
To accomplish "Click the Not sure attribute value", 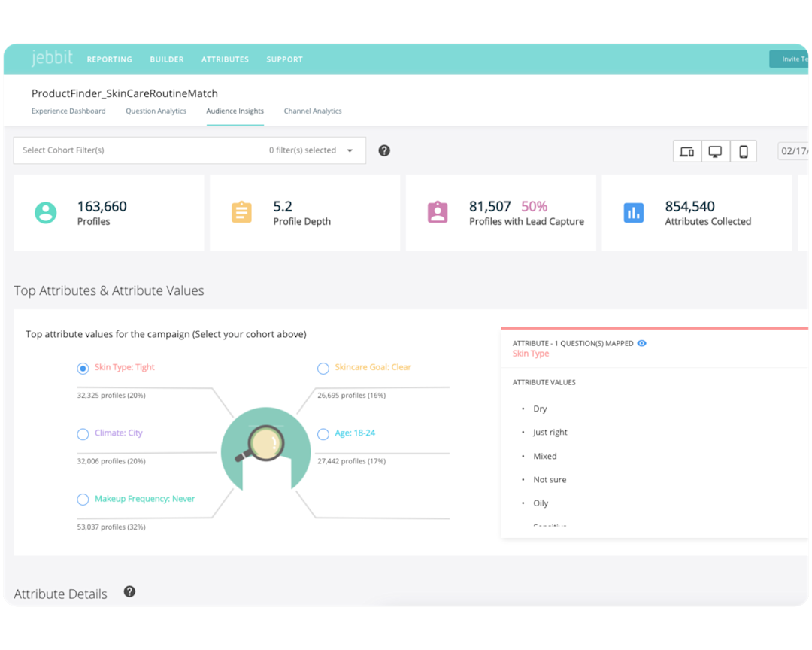I will pyautogui.click(x=550, y=479).
